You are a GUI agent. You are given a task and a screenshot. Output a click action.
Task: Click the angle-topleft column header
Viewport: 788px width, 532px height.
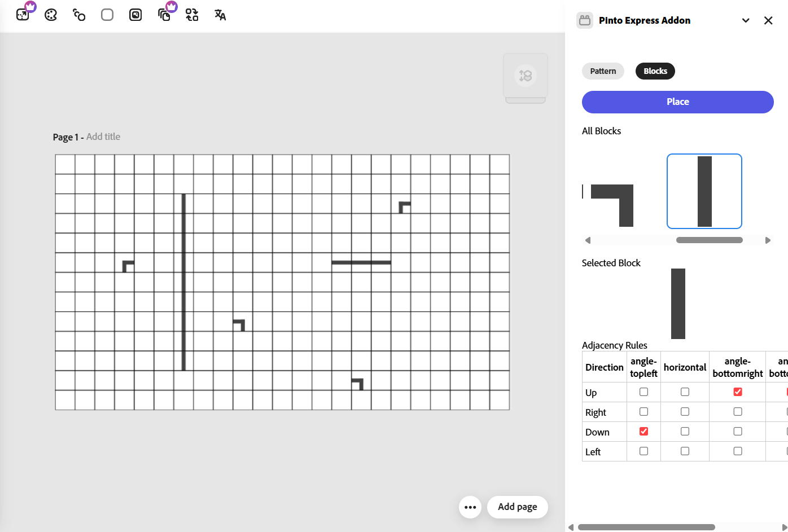click(x=643, y=367)
